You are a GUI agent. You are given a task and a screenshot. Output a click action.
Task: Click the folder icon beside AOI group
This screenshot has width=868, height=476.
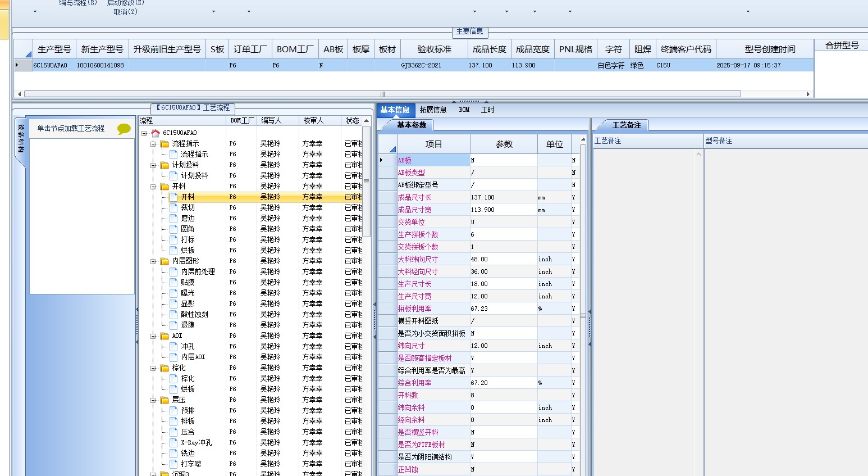[165, 336]
